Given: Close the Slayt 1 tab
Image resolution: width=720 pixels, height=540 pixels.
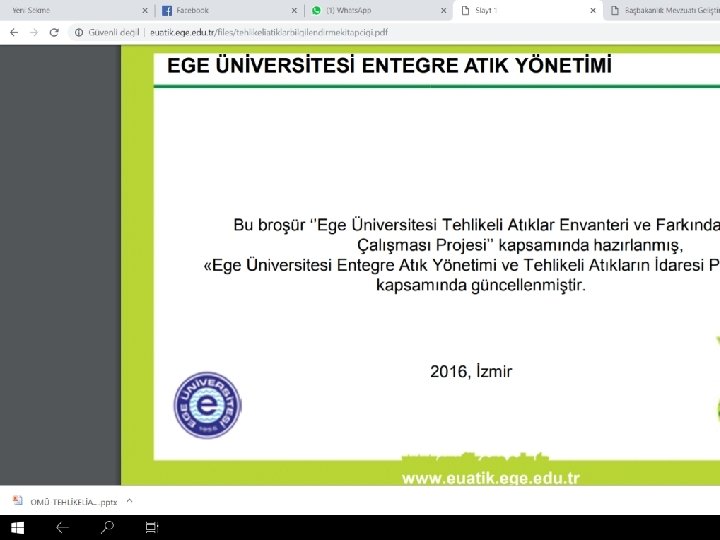Looking at the screenshot, I should point(593,10).
